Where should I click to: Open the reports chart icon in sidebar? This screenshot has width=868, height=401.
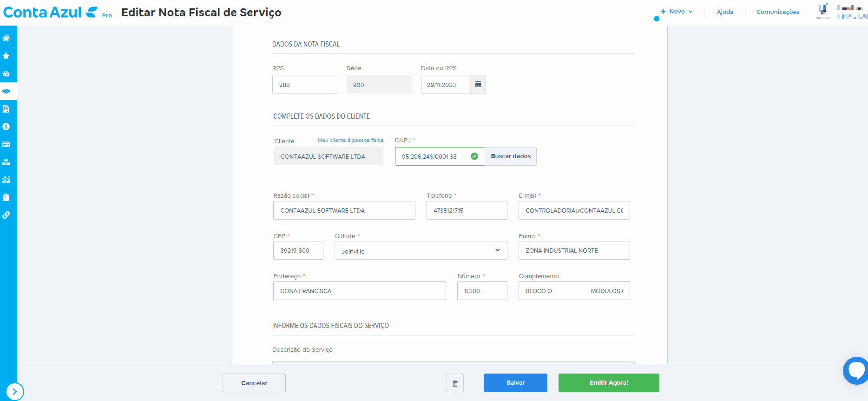point(6,180)
